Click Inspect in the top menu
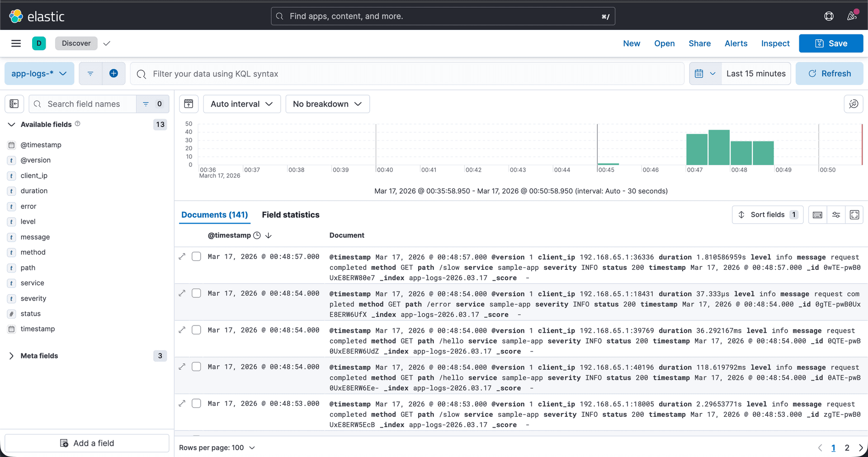The height and width of the screenshot is (457, 868). click(775, 43)
